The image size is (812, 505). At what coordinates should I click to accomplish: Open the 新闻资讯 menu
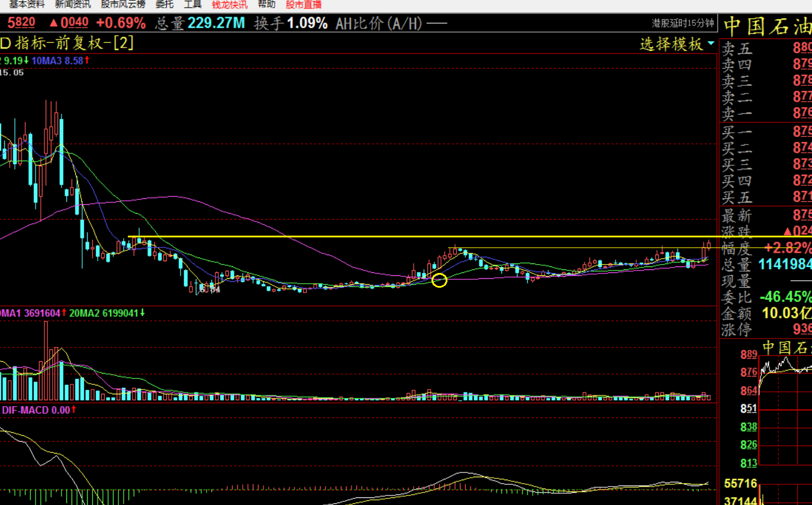73,5
